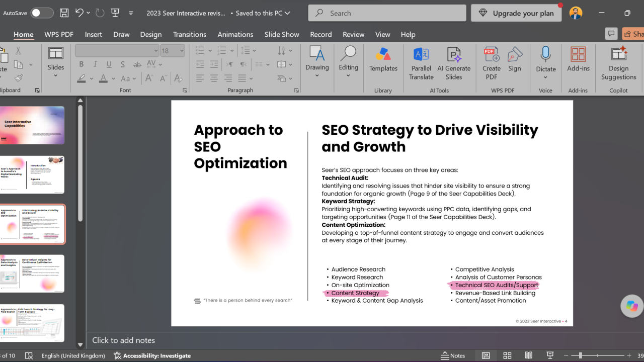Viewport: 644px width, 362px height.
Task: Switch to Slide Sorter view
Action: pos(507,355)
